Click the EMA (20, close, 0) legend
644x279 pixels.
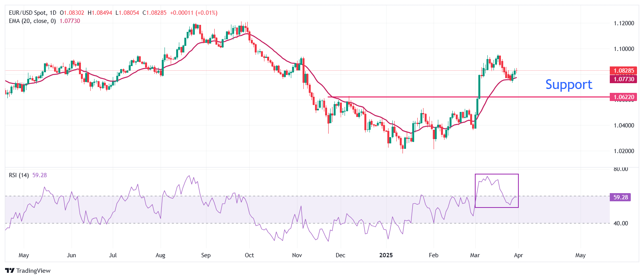pos(32,21)
